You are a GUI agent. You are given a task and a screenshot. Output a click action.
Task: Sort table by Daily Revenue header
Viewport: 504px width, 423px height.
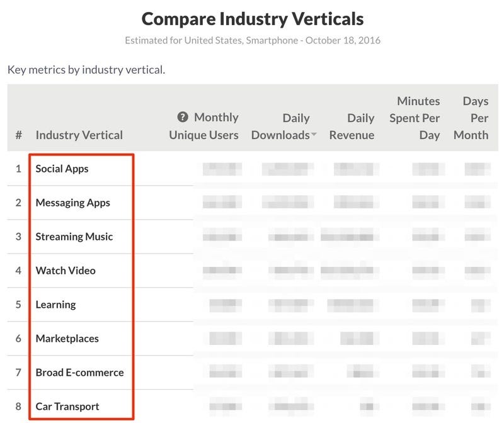[x=352, y=127]
